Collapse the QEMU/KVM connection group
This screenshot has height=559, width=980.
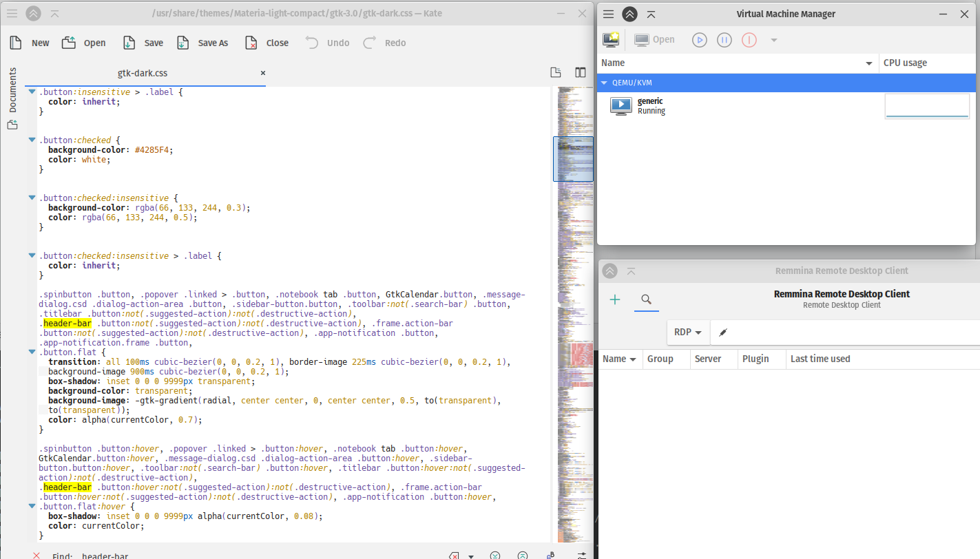pos(604,82)
